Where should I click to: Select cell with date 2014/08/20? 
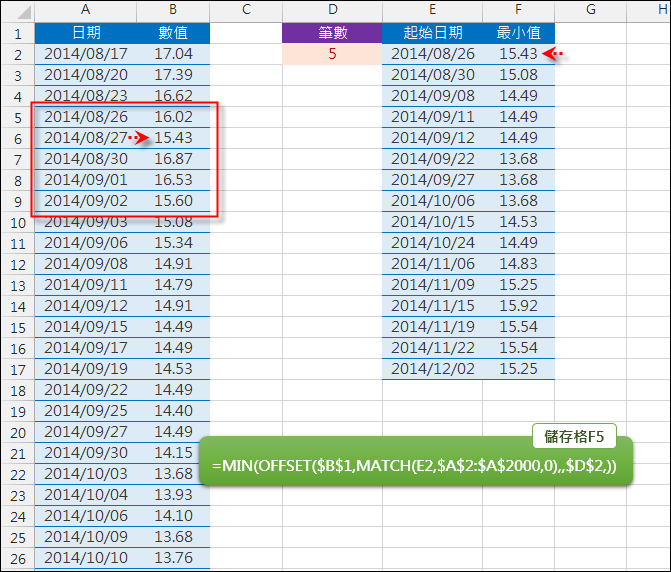(x=86, y=75)
